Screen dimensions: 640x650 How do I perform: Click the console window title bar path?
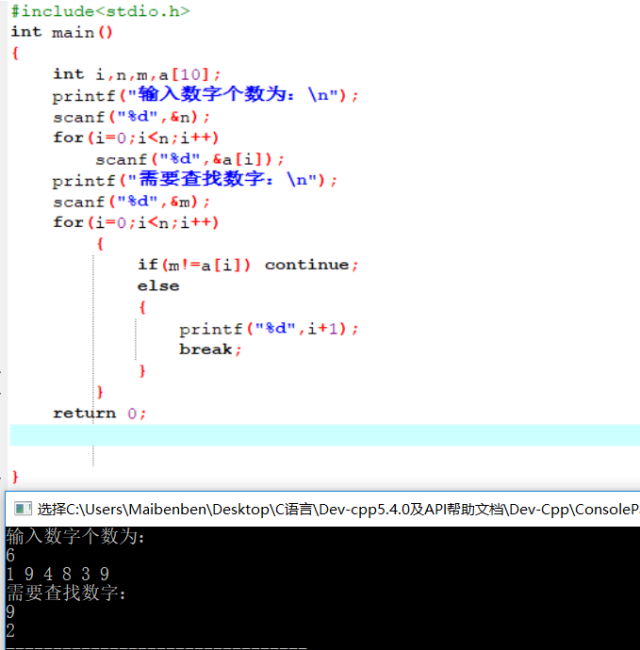pos(330,509)
